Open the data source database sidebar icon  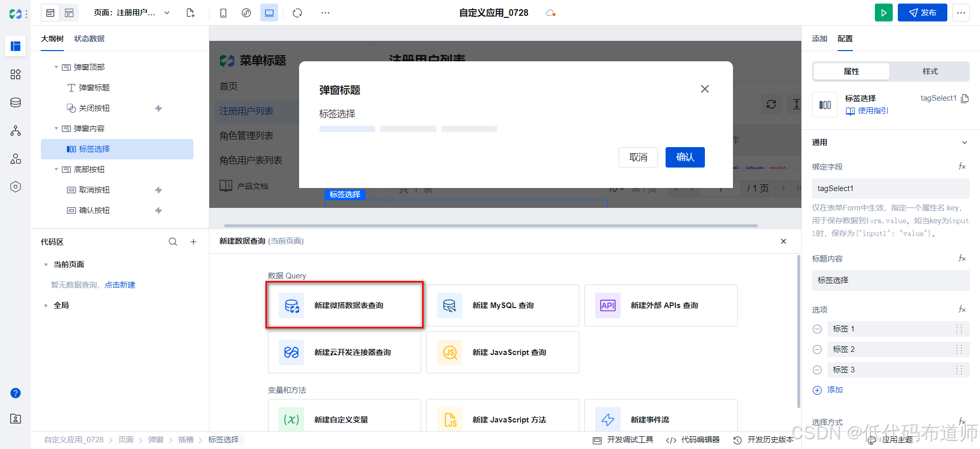click(x=15, y=103)
